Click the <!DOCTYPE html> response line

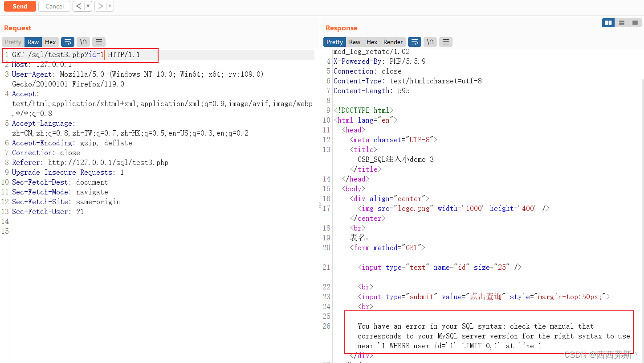click(x=363, y=111)
